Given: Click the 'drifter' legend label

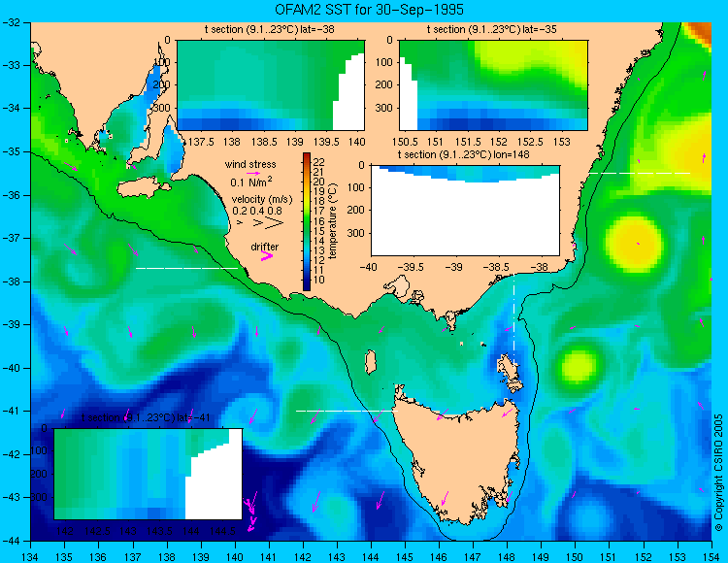Looking at the screenshot, I should pyautogui.click(x=265, y=247).
